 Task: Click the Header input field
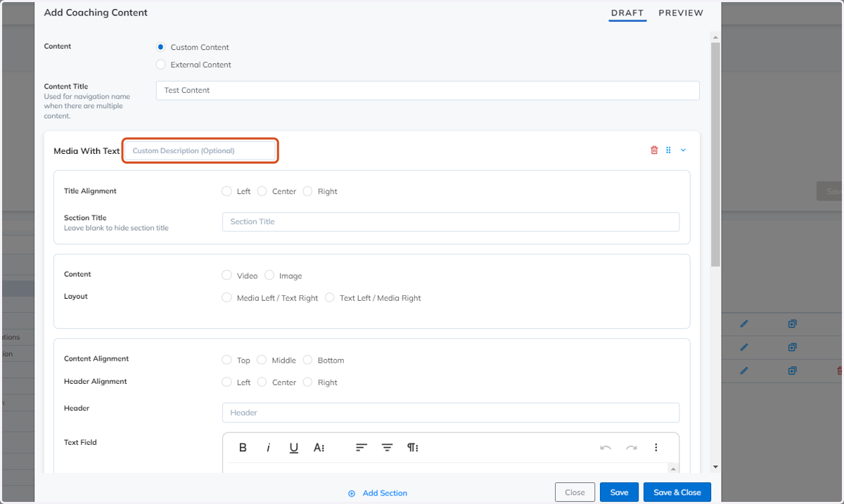tap(451, 413)
